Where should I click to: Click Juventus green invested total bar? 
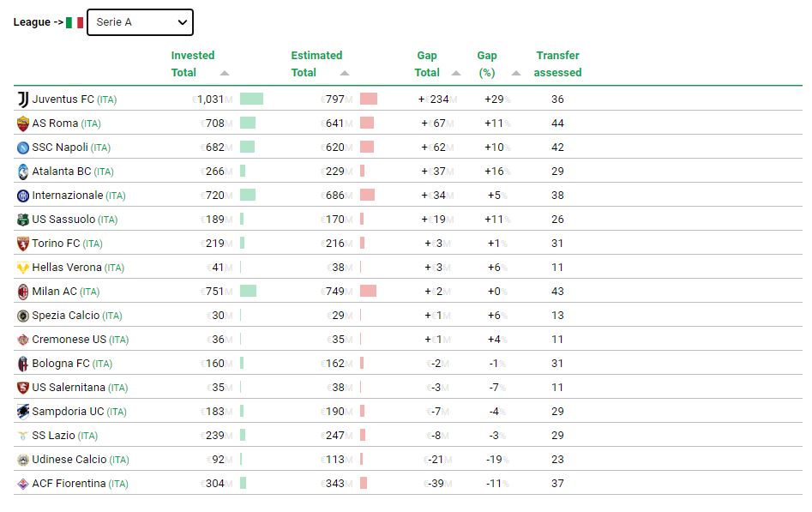pos(251,99)
